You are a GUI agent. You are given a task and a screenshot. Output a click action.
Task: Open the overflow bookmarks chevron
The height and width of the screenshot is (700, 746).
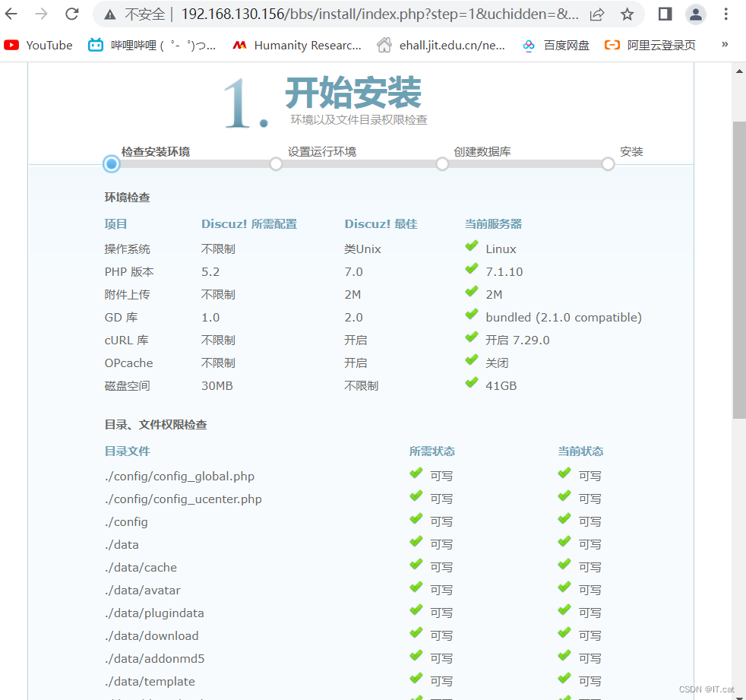tap(724, 45)
